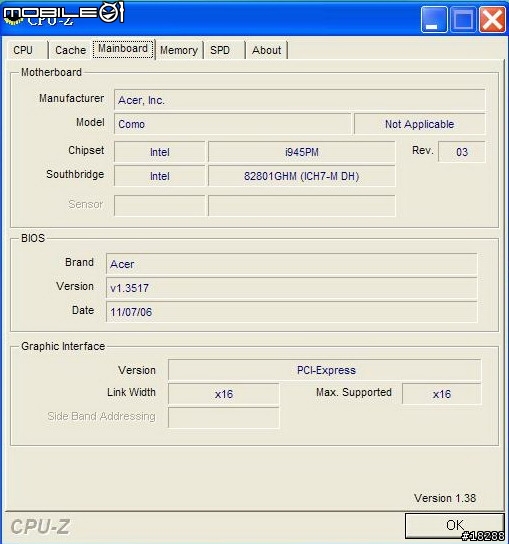This screenshot has width=509, height=544.
Task: Switch to the CPU tab
Action: (x=27, y=50)
